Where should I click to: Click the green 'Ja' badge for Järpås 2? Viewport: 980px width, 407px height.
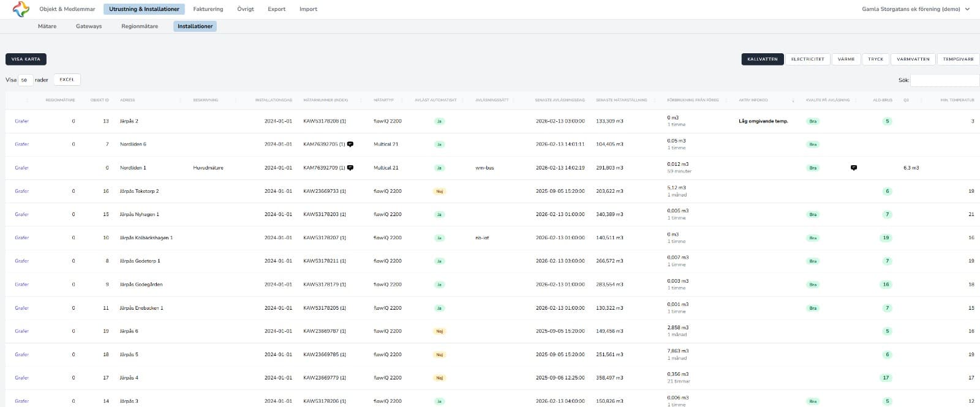click(439, 121)
